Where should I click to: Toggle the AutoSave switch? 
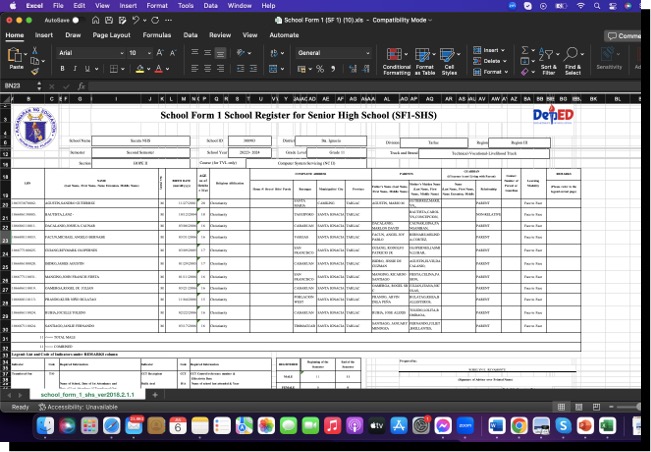[x=77, y=20]
